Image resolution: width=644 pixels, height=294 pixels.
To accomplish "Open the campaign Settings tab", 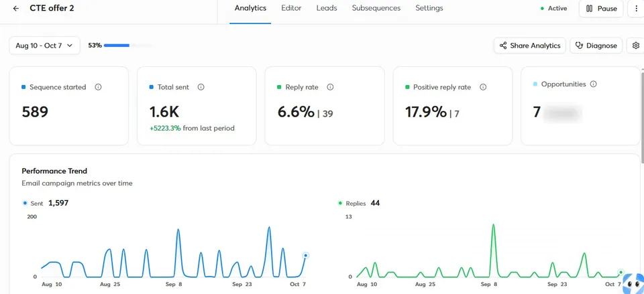I will coord(429,8).
